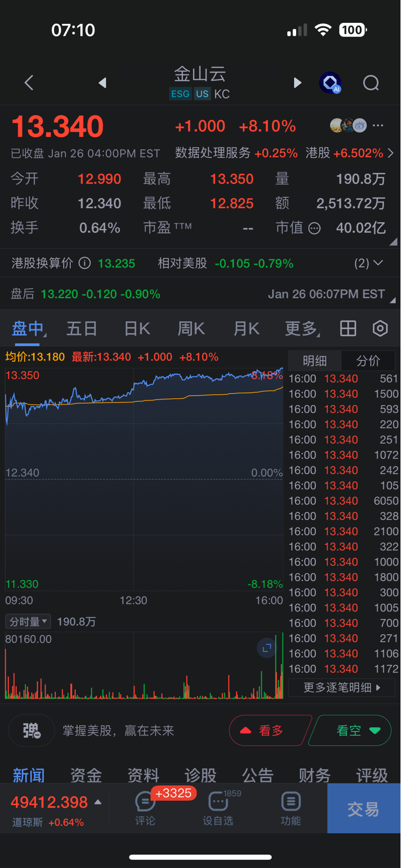
Task: Open chart layout grid icon
Action: pyautogui.click(x=348, y=328)
